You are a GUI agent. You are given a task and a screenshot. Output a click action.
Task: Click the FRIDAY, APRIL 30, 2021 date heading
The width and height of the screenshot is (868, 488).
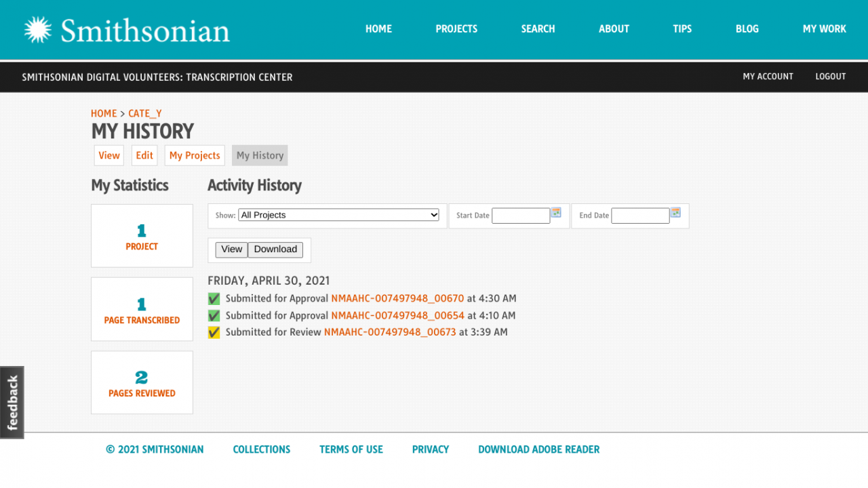269,281
